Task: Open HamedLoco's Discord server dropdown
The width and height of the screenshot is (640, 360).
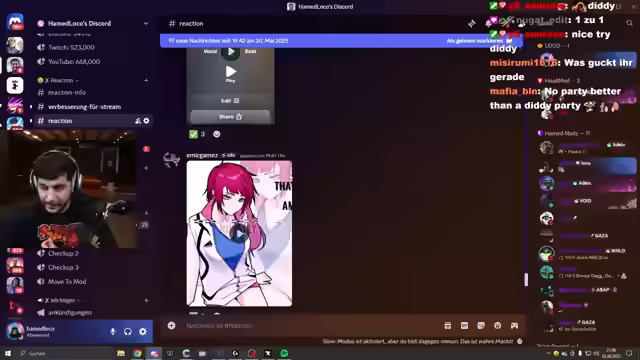Action: (x=146, y=23)
